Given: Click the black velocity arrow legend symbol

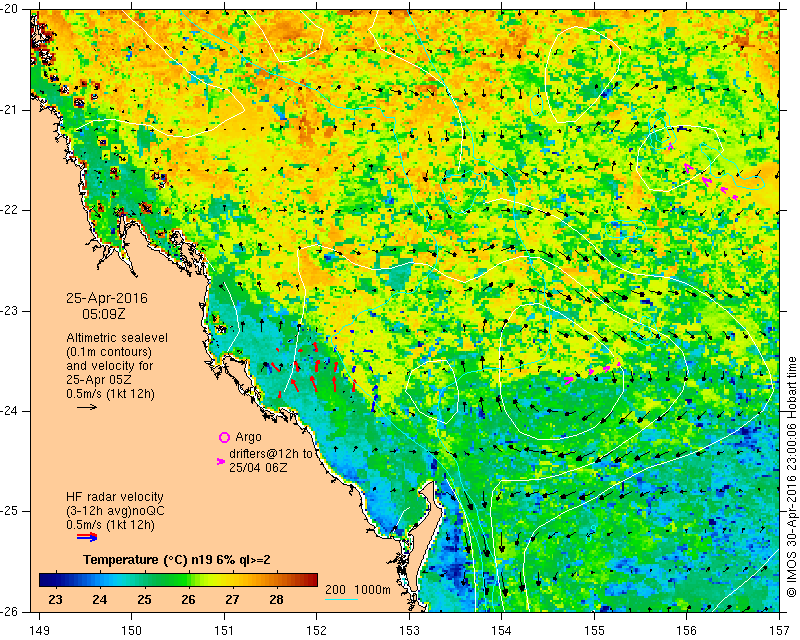Looking at the screenshot, I should click(x=87, y=407).
